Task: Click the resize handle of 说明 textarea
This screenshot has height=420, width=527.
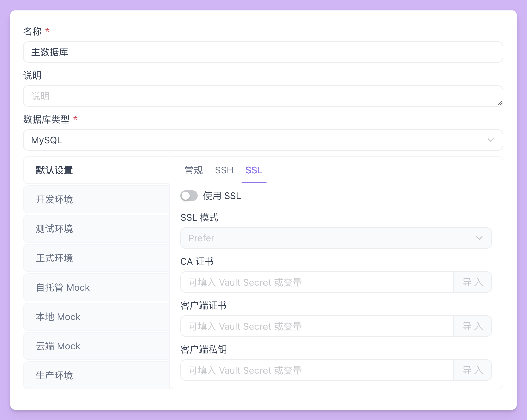Action: click(500, 103)
